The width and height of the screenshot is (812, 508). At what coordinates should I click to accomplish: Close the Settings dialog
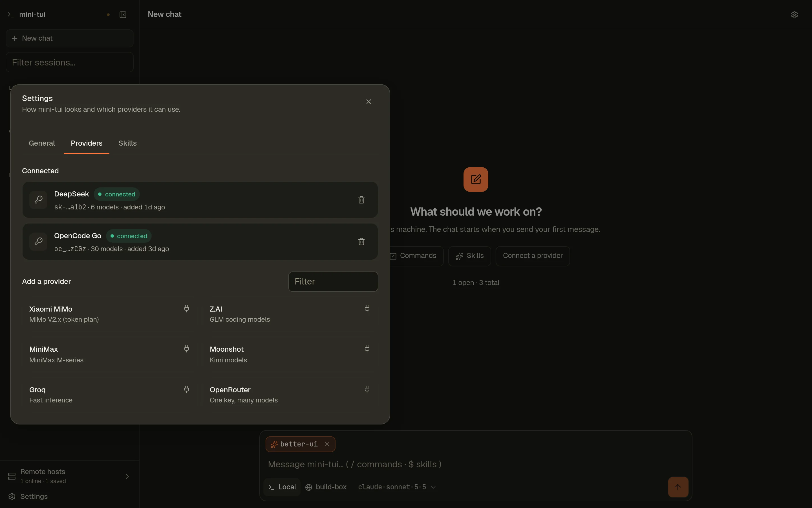coord(369,102)
